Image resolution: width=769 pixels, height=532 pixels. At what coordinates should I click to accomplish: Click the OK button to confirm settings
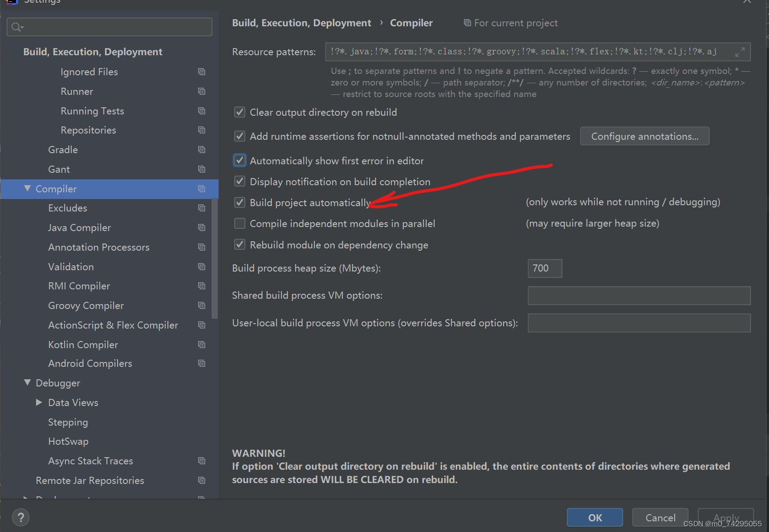594,517
